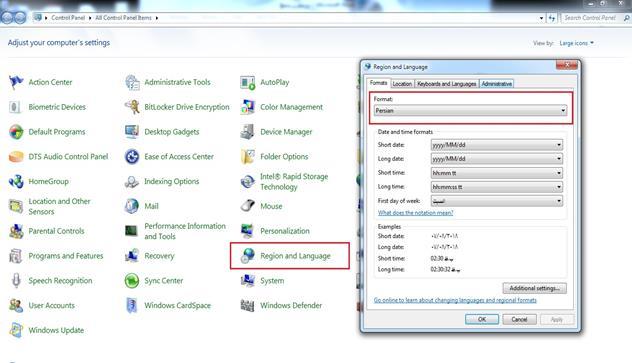Switch to Keyboards and Languages tab
The width and height of the screenshot is (632, 363).
click(447, 84)
